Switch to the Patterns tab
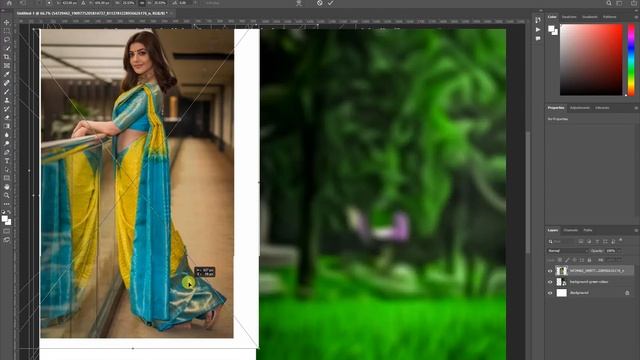 [x=609, y=17]
